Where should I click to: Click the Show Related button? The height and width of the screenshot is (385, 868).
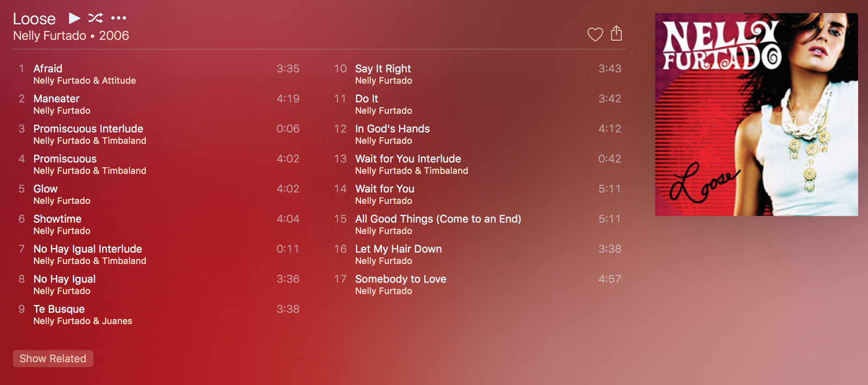pos(53,358)
